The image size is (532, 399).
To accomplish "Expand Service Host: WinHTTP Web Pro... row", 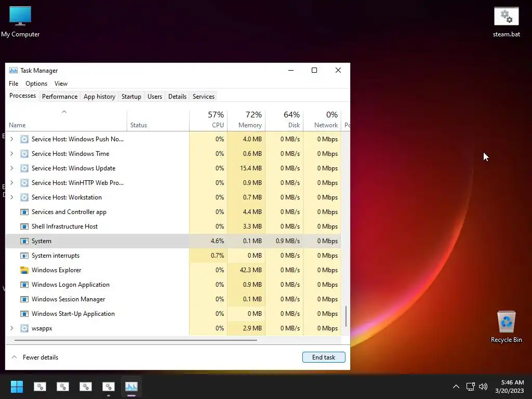I will click(x=11, y=183).
